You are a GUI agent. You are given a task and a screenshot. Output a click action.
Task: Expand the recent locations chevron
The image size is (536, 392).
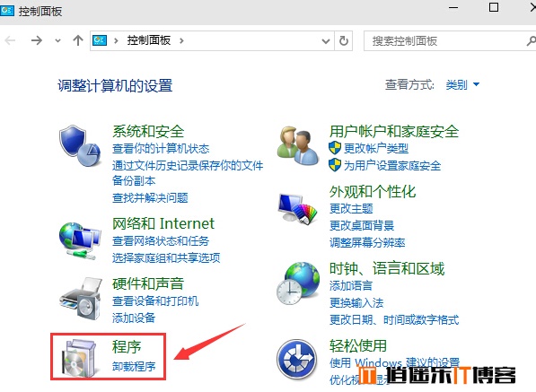pyautogui.click(x=57, y=41)
